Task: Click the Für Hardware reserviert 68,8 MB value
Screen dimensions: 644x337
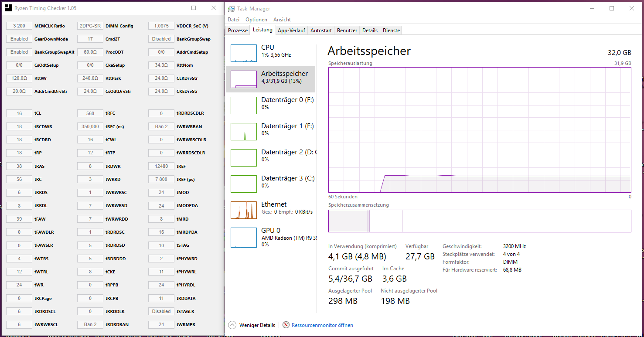Action: 512,270
